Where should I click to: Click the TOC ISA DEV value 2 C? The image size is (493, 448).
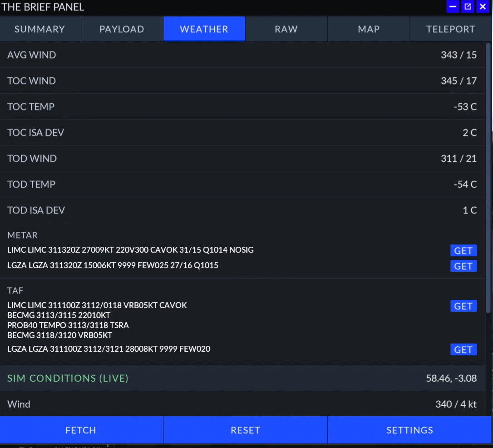[x=469, y=133]
